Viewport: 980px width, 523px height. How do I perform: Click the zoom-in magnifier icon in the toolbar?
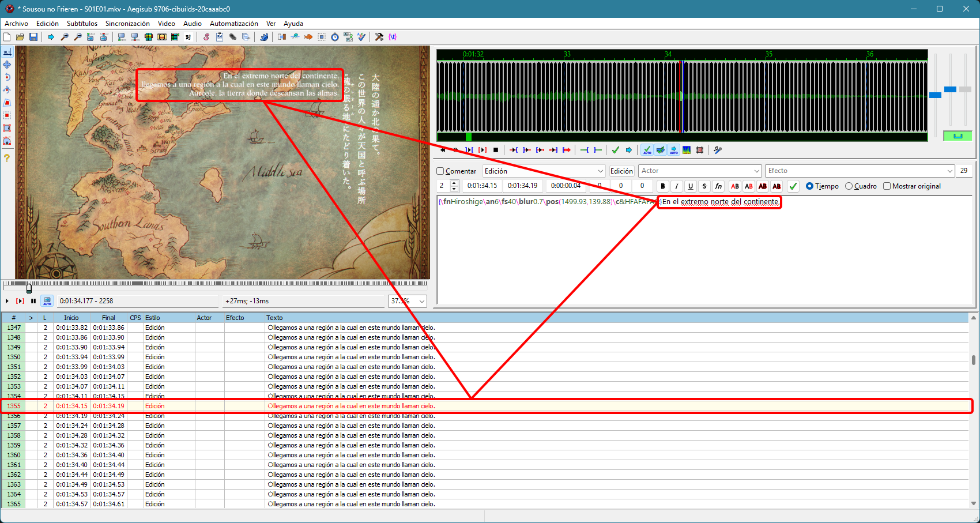coord(65,37)
